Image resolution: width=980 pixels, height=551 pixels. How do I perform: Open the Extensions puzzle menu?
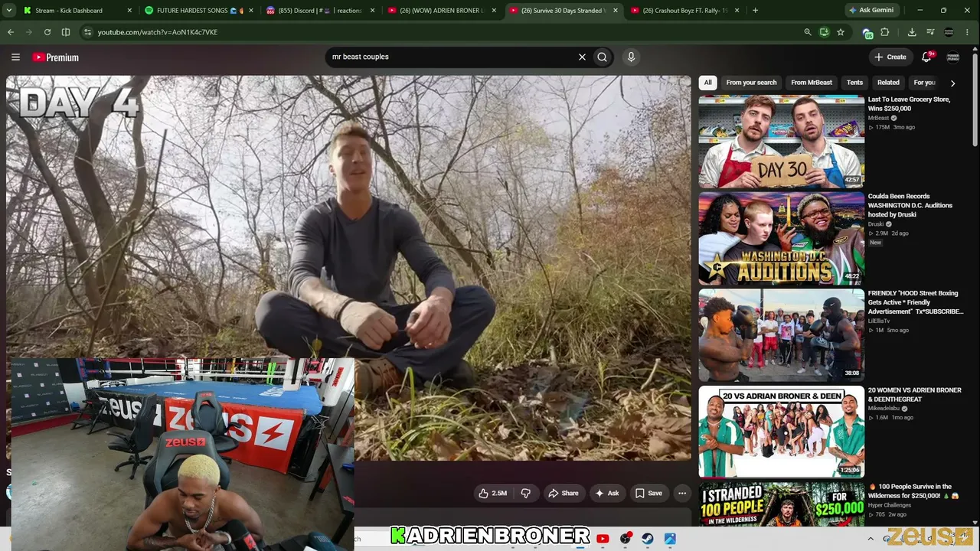885,32
